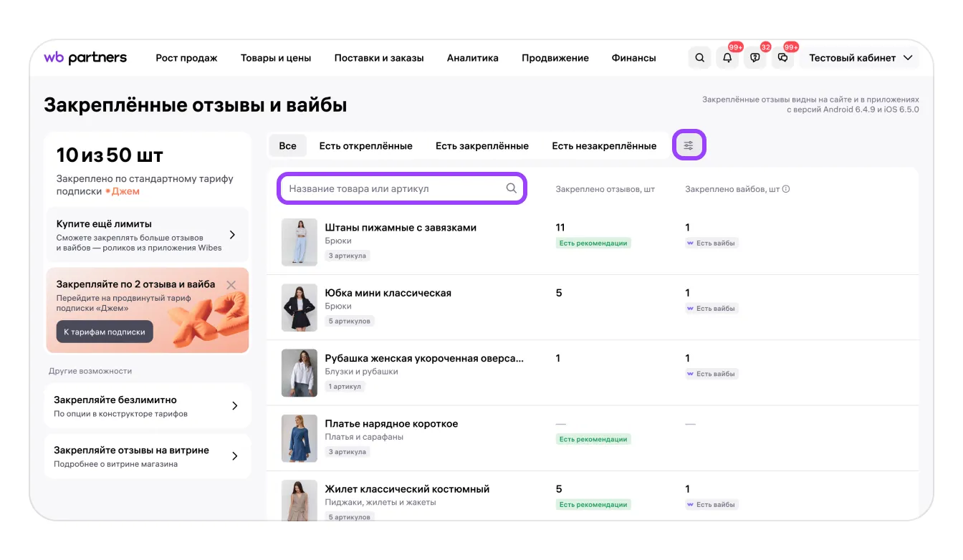Click magnifier icon inside product search field

coord(512,188)
